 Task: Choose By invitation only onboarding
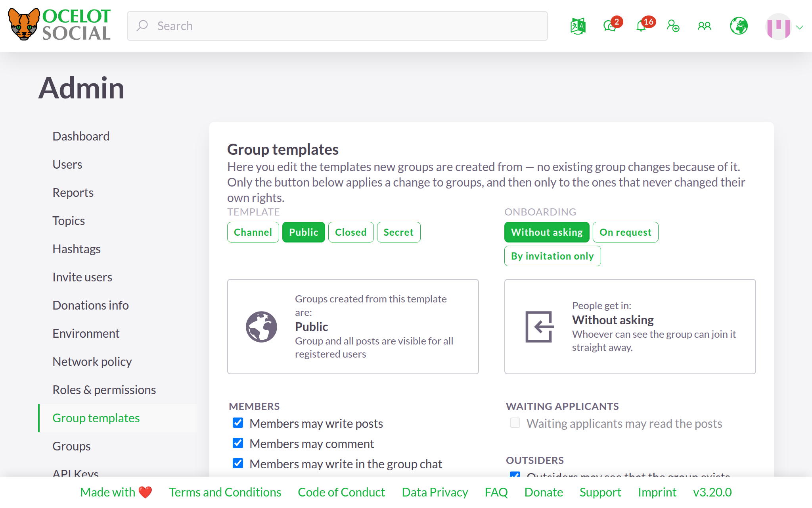point(552,256)
